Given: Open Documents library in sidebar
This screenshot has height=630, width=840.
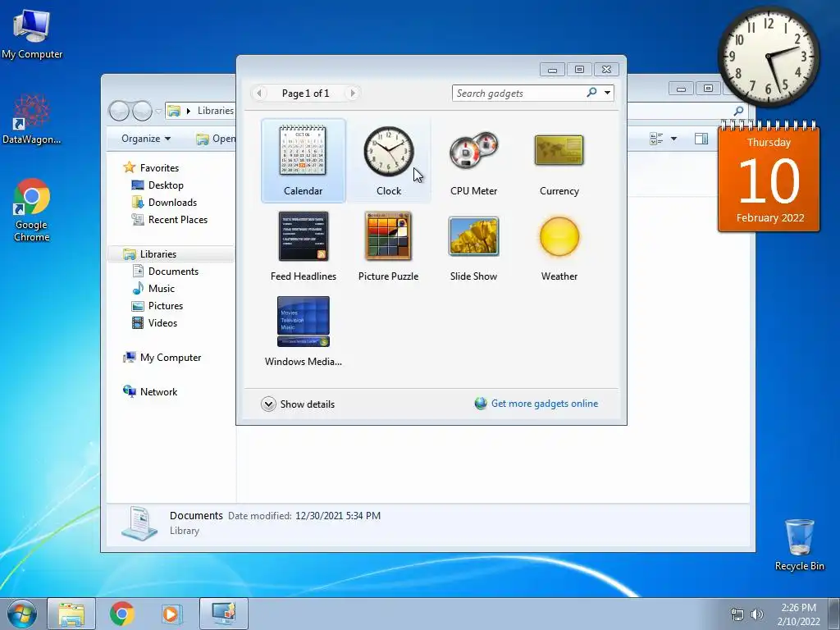Looking at the screenshot, I should (x=165, y=271).
